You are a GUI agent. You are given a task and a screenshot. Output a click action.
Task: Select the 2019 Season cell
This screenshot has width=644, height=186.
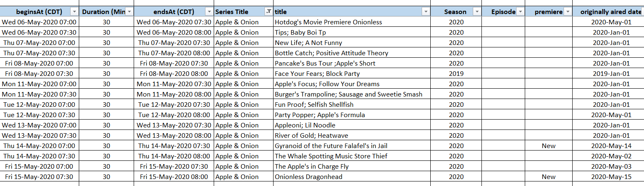(456, 74)
